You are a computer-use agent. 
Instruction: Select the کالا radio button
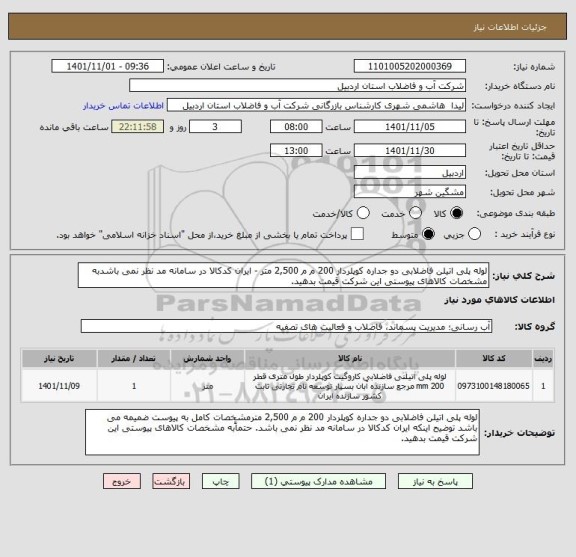[457, 213]
